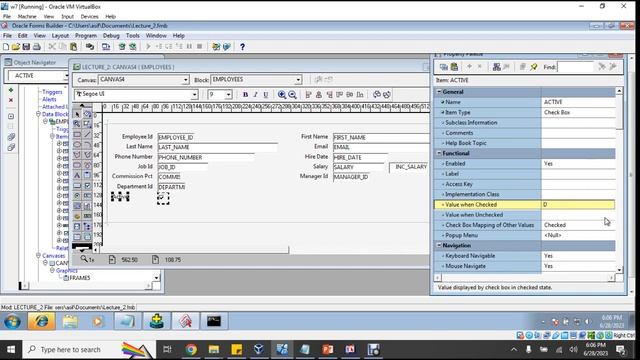The image size is (640, 360).
Task: Open the font size dropdown showing 9
Action: 229,95
